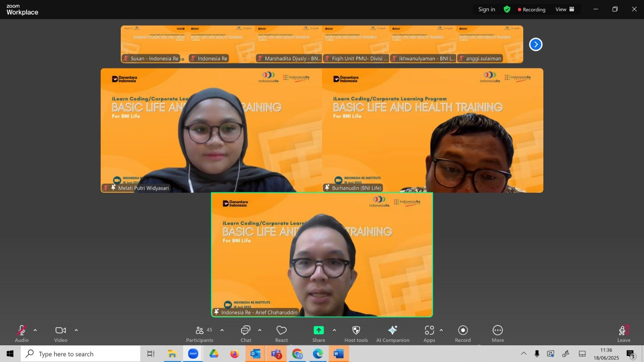Viewport: 644px width, 362px height.
Task: Open Microsoft Teams from taskbar
Action: [x=277, y=354]
